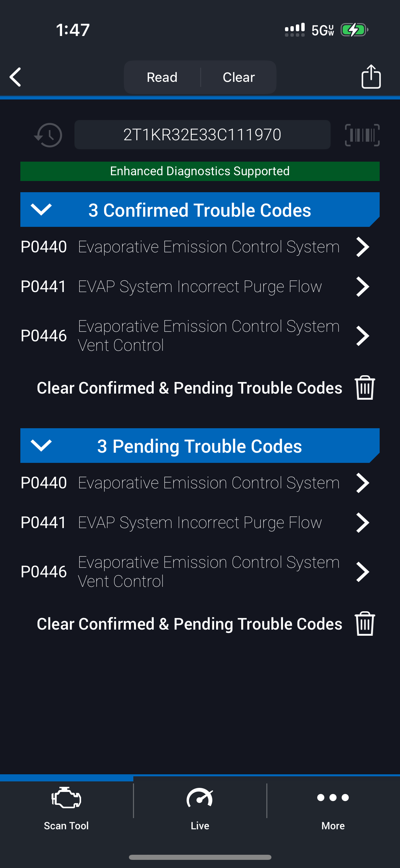This screenshot has width=400, height=868.
Task: Switch to the Live gauge tab
Action: (200, 808)
